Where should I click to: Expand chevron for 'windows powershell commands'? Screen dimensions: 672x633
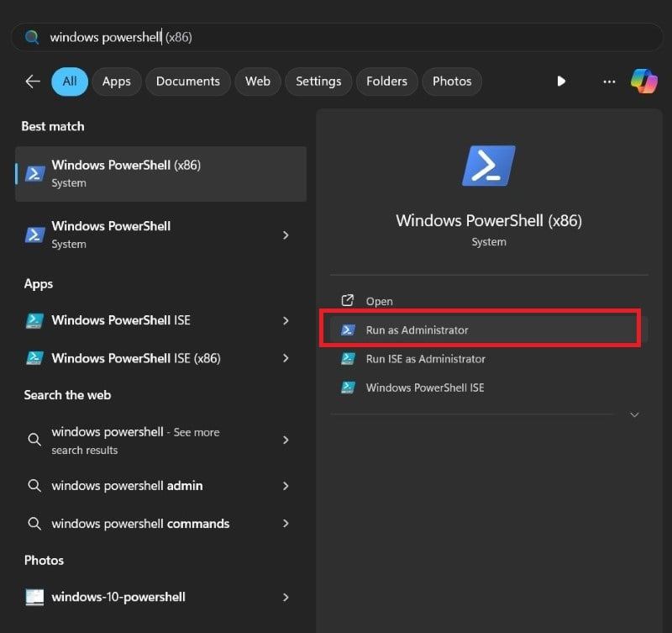coord(286,524)
